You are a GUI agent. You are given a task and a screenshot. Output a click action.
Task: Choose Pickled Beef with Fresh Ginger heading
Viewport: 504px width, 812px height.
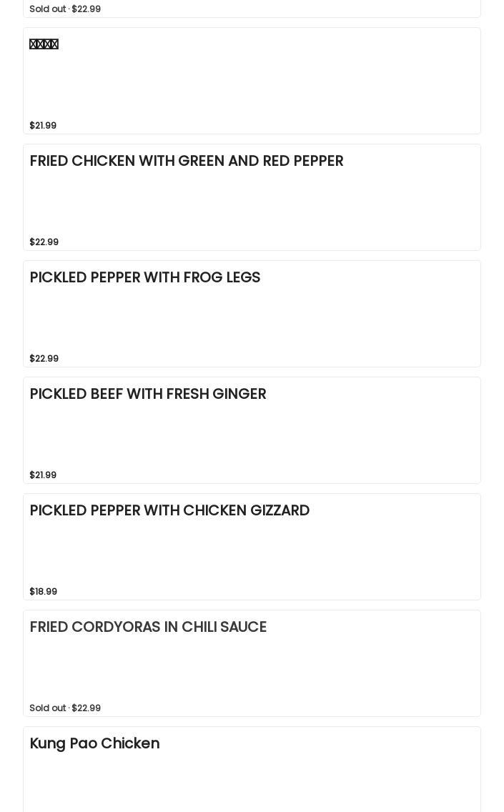pyautogui.click(x=147, y=394)
